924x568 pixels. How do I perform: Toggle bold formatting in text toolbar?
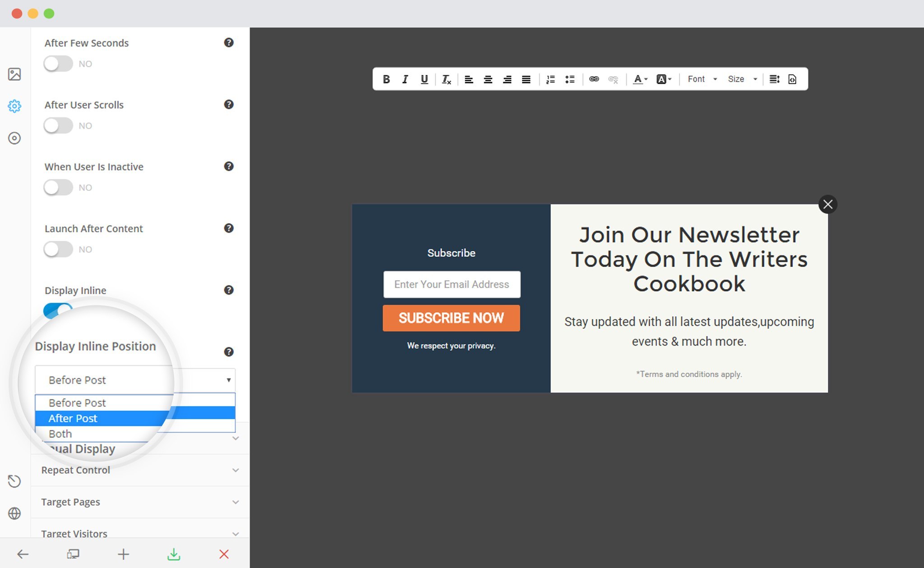click(386, 79)
